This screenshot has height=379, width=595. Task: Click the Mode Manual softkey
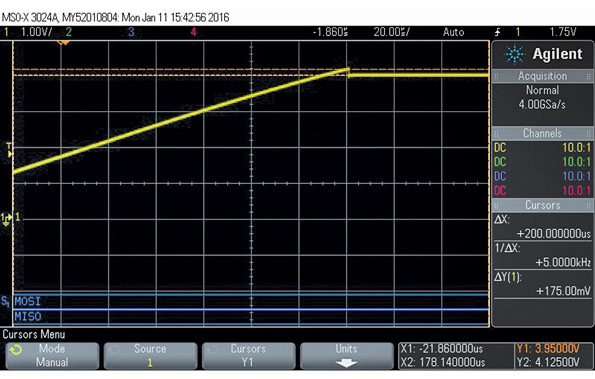52,356
